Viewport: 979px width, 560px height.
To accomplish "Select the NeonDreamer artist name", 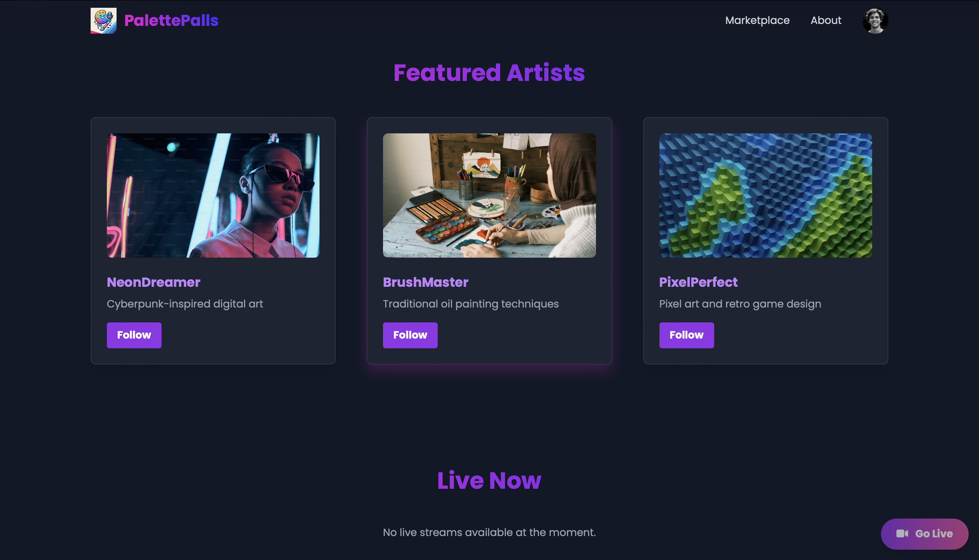I will (x=153, y=282).
